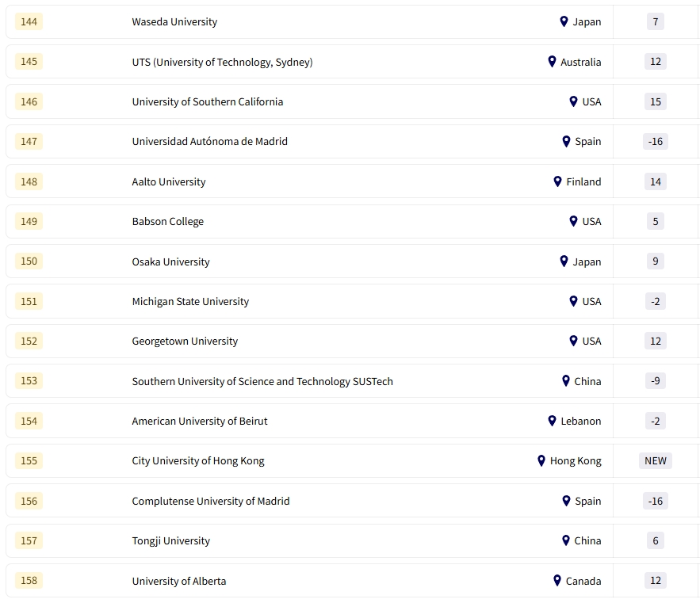Image resolution: width=700 pixels, height=603 pixels.
Task: Open Universidad Autónoma de Madrid link
Action: [x=209, y=141]
